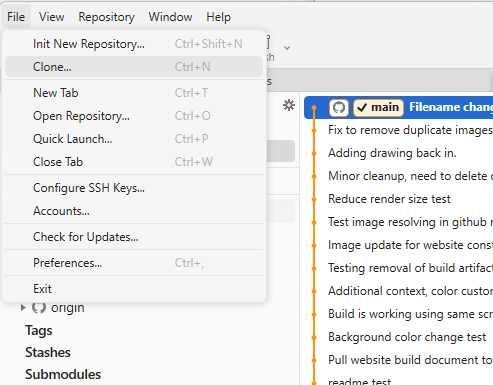493x385 pixels.
Task: Open the File menu
Action: pos(16,17)
